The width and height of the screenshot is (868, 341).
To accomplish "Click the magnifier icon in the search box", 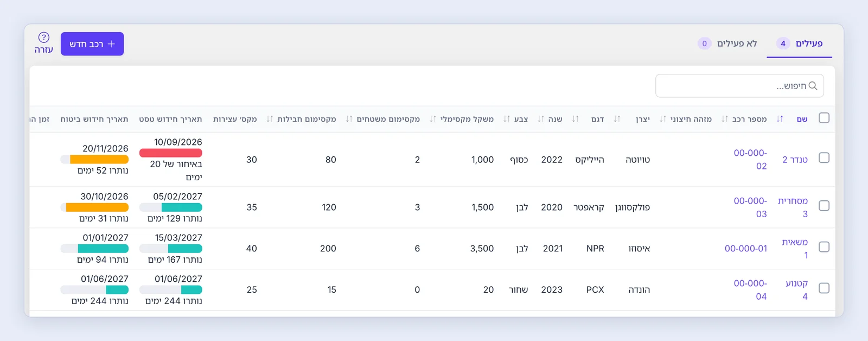I will [813, 86].
